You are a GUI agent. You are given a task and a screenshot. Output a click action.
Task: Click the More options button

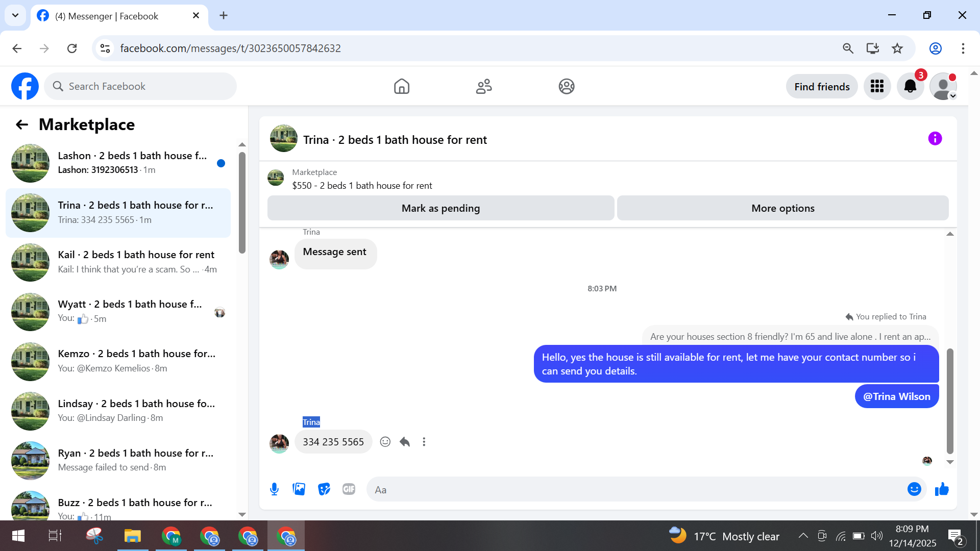782,208
